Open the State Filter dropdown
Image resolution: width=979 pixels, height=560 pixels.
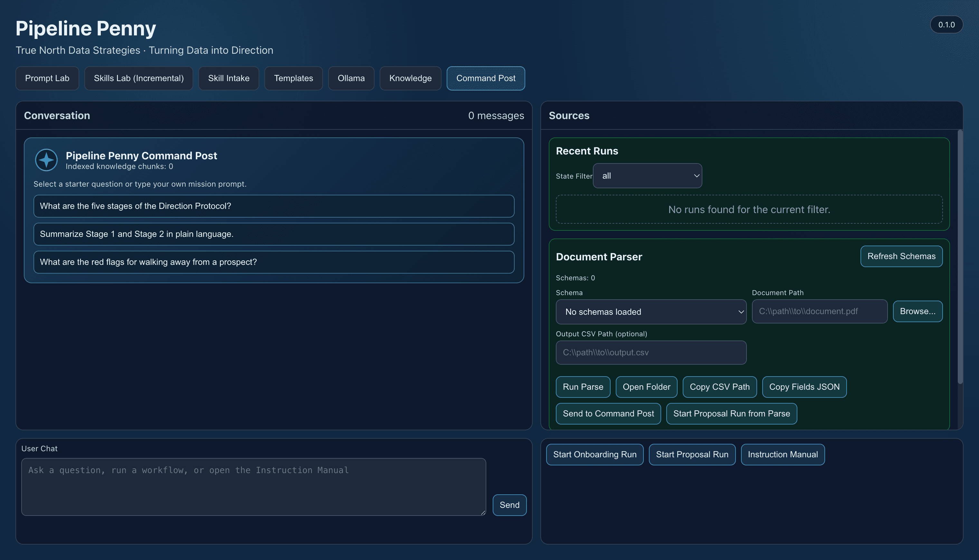pos(647,175)
